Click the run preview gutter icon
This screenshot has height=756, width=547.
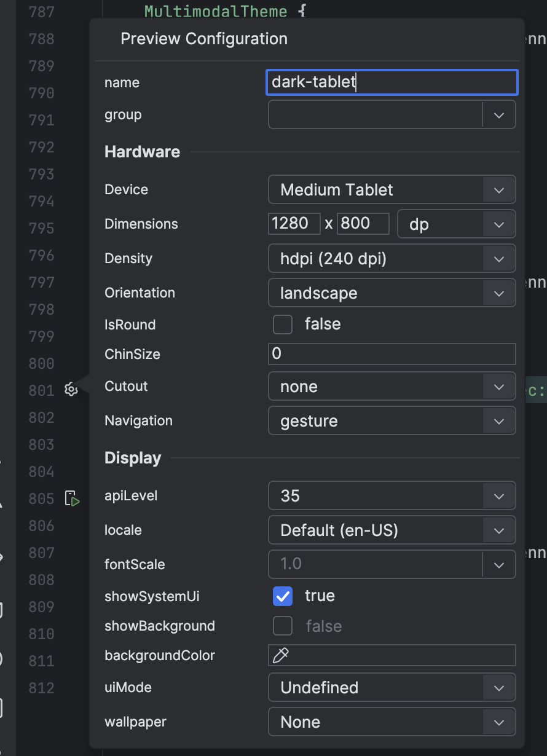[x=72, y=498]
